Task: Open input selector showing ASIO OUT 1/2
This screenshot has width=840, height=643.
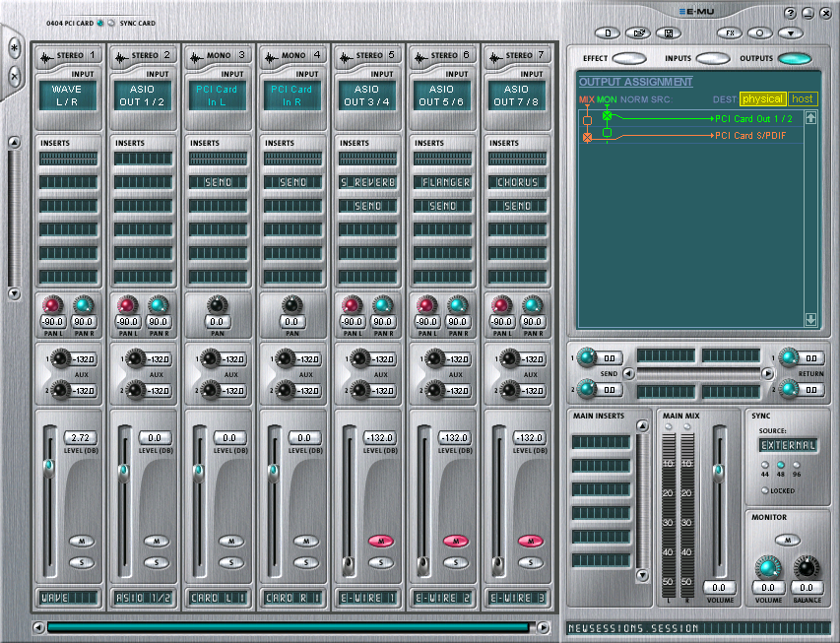Action: pos(143,96)
